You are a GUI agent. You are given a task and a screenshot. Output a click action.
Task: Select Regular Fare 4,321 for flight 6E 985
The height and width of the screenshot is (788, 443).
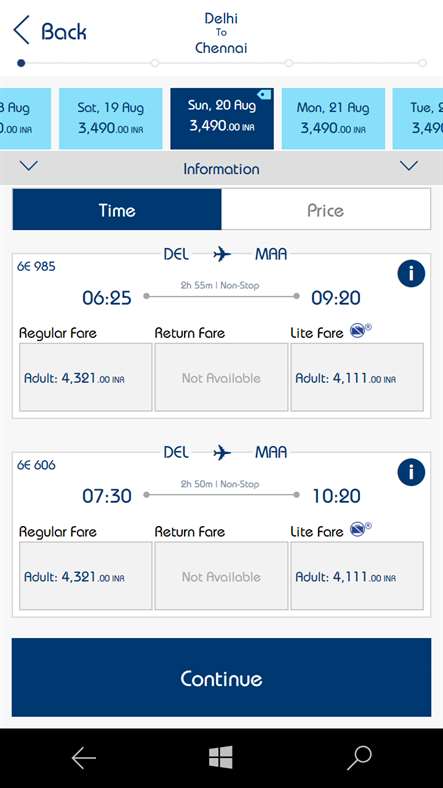(x=85, y=377)
